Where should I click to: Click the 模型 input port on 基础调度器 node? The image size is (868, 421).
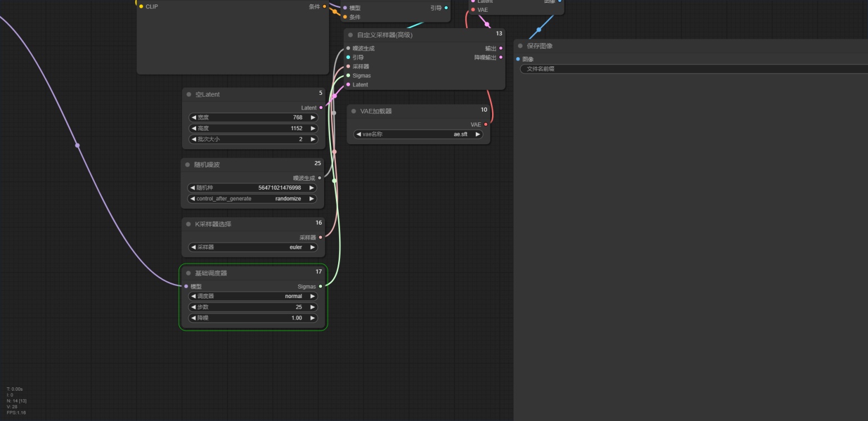pos(186,286)
